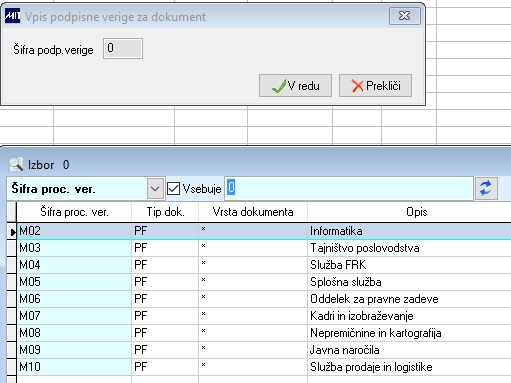511x383 pixels.
Task: Click the search filter text field
Action: (349, 188)
